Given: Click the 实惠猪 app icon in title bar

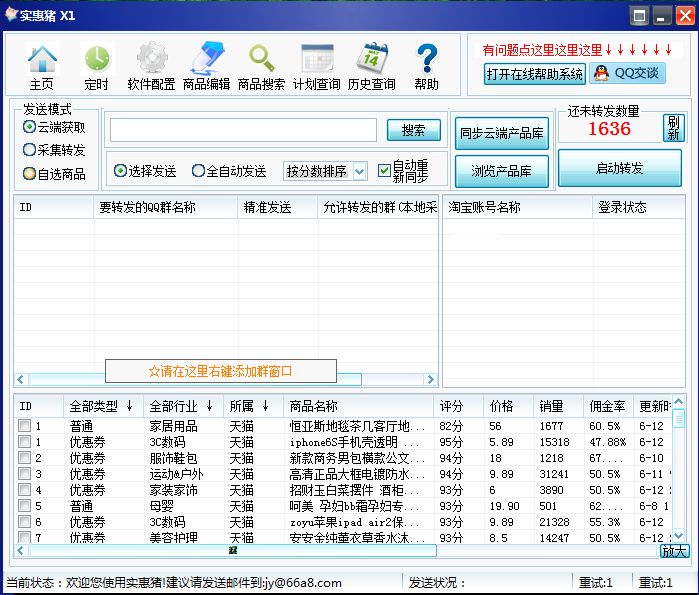Looking at the screenshot, I should click(11, 14).
